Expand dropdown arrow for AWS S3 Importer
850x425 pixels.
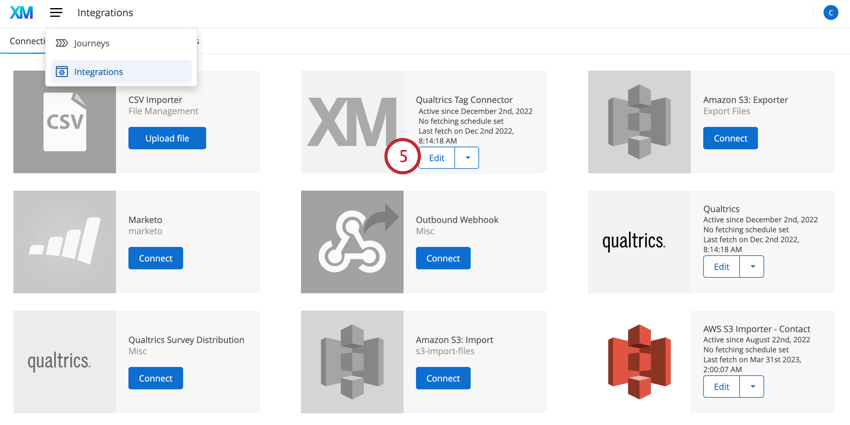pyautogui.click(x=752, y=387)
